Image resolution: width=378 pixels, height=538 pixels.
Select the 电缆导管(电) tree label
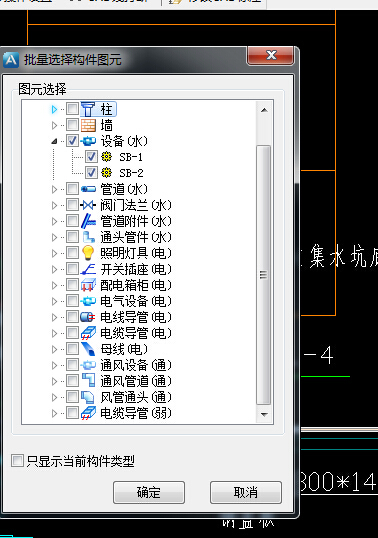coord(135,333)
